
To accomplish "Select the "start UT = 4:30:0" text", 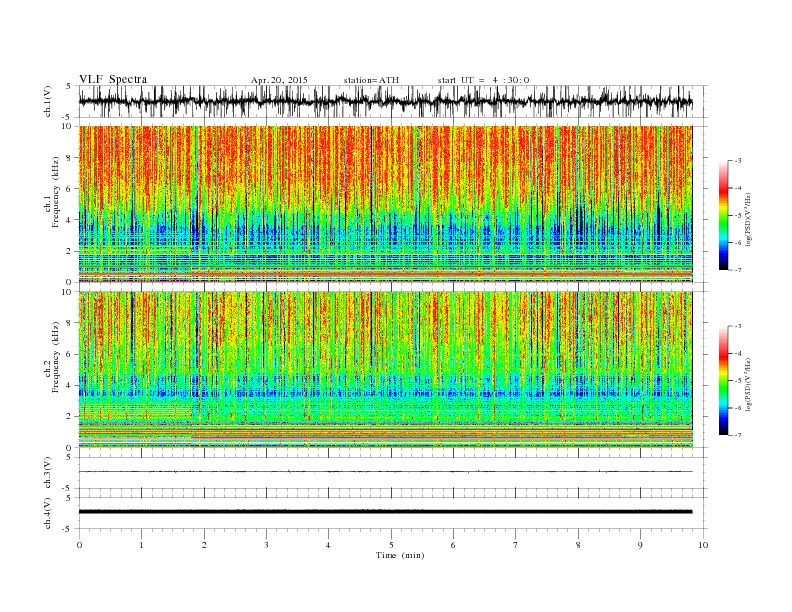I will 483,80.
